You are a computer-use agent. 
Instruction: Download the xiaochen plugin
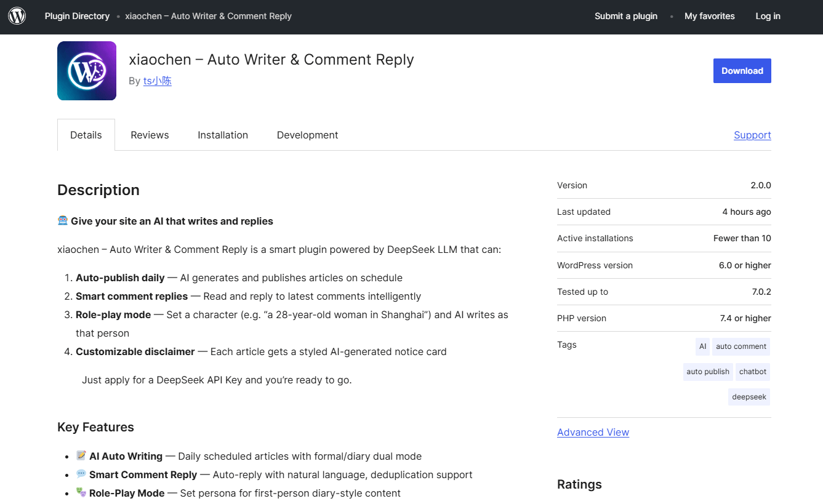pos(742,71)
